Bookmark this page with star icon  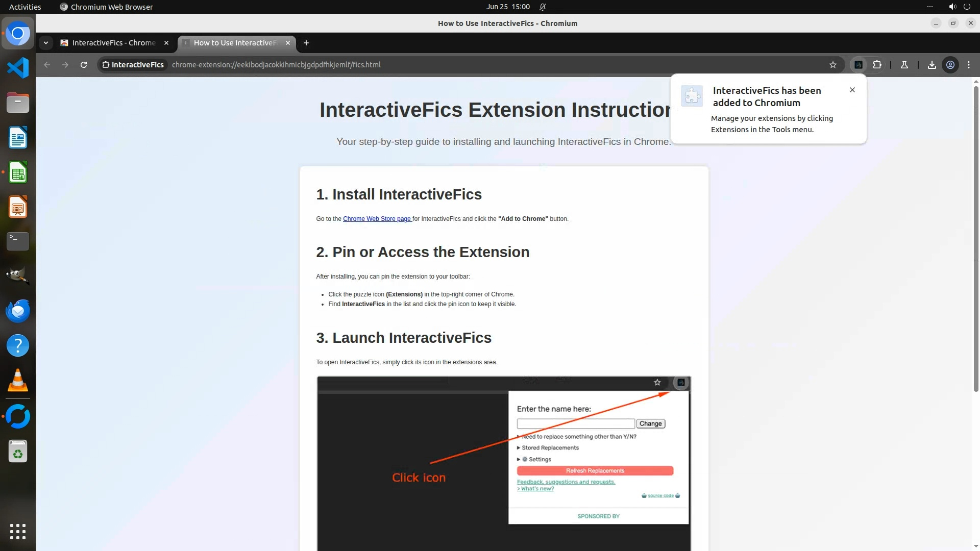(x=833, y=65)
